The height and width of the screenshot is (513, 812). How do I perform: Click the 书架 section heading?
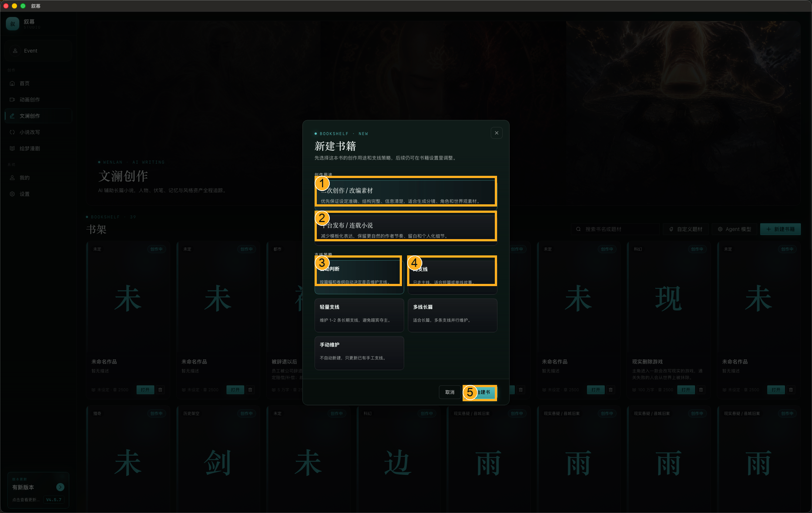(96, 229)
